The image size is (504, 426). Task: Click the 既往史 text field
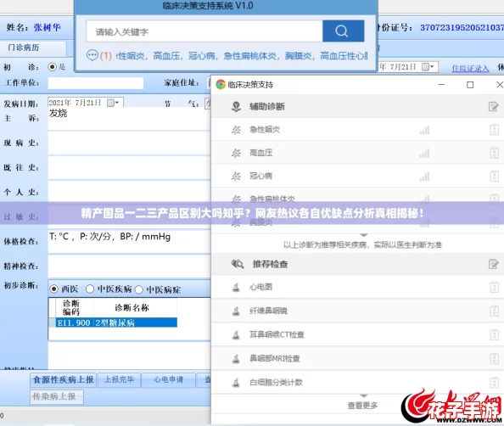(x=129, y=168)
